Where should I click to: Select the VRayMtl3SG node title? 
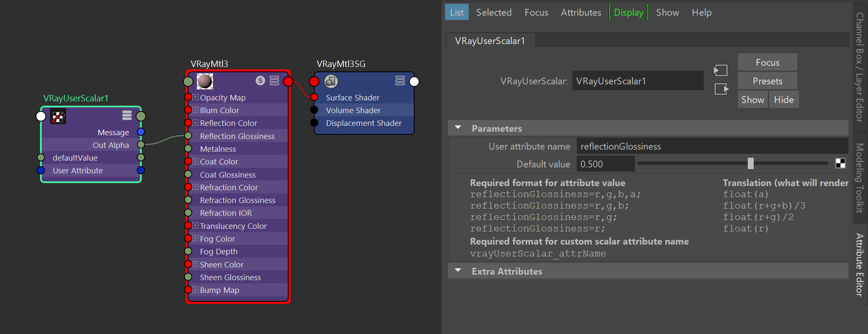point(341,64)
